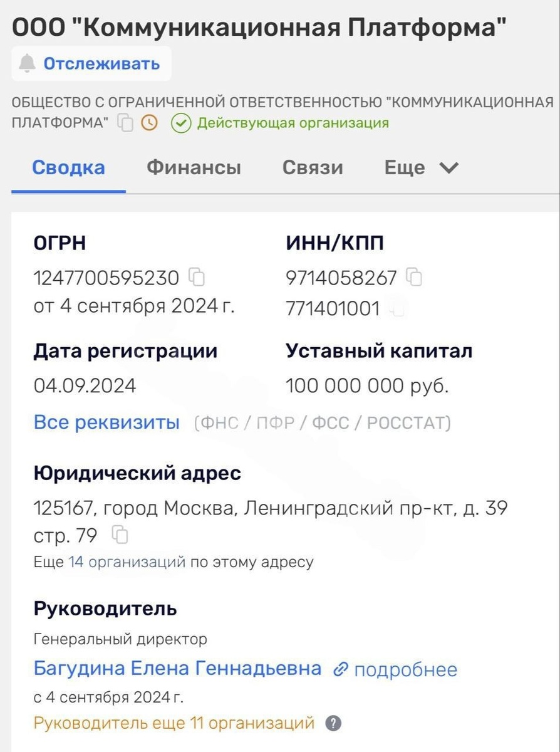Image resolution: width=560 pixels, height=752 pixels.
Task: Open Все реквизиты link
Action: (x=106, y=422)
